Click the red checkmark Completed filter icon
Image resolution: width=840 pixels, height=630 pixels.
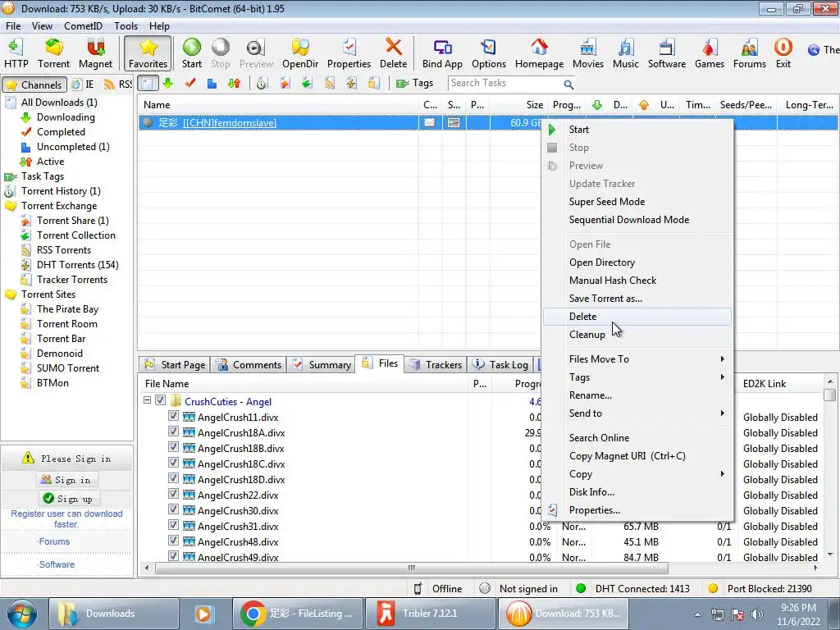click(190, 83)
